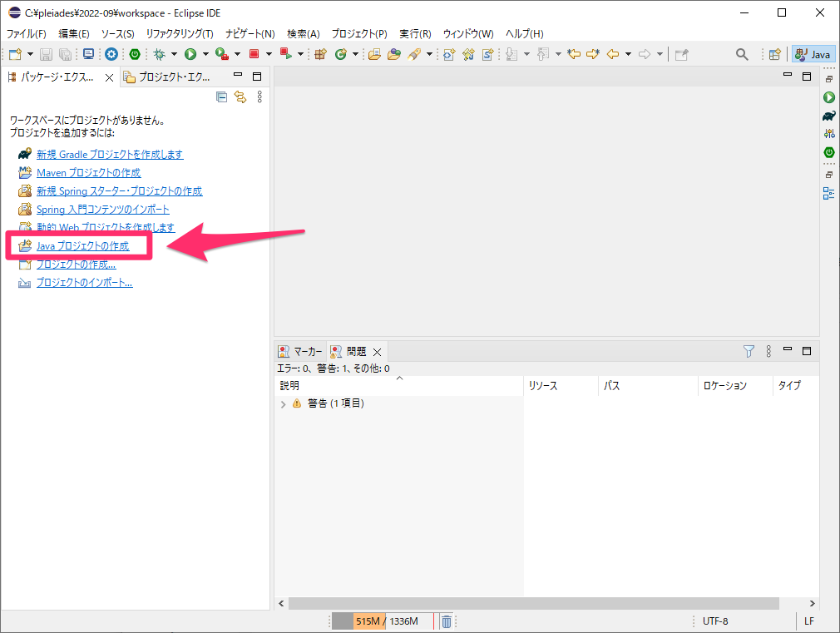The height and width of the screenshot is (633, 840).
Task: Switch to the プロジェクト・エクスプローラー tab
Action: click(x=167, y=77)
